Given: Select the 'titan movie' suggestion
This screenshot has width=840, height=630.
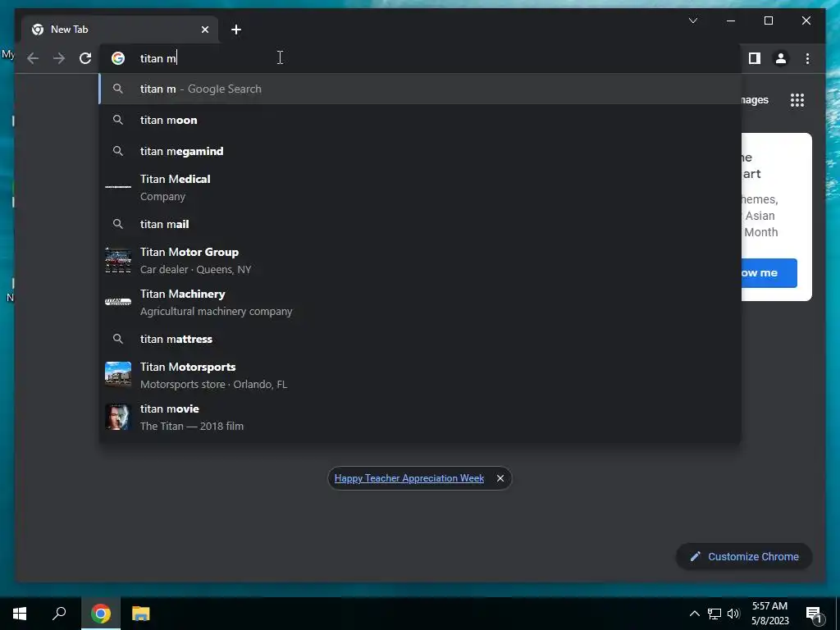Looking at the screenshot, I should [x=420, y=417].
